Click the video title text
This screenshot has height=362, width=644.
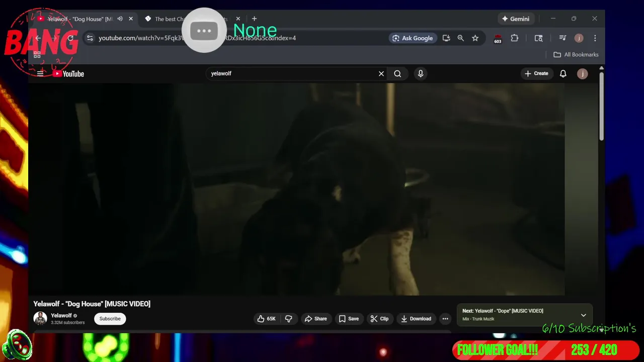(x=92, y=304)
